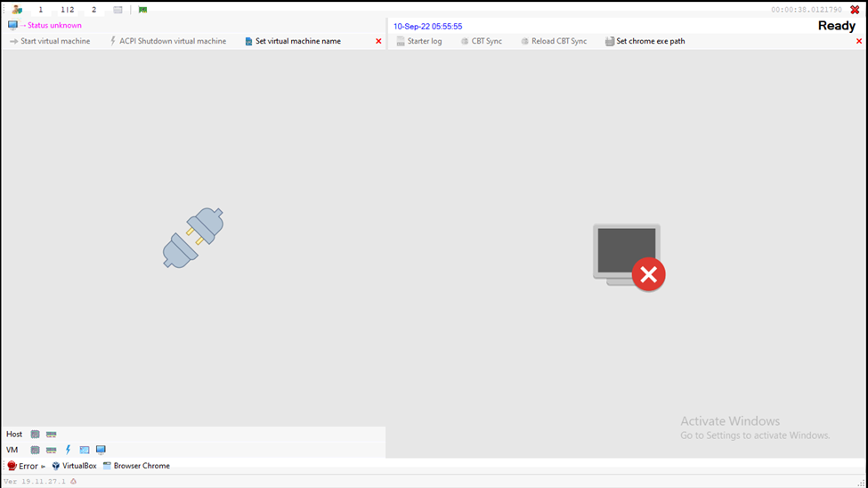Click the Host memory RAM icon
The image size is (868, 488).
(52, 435)
